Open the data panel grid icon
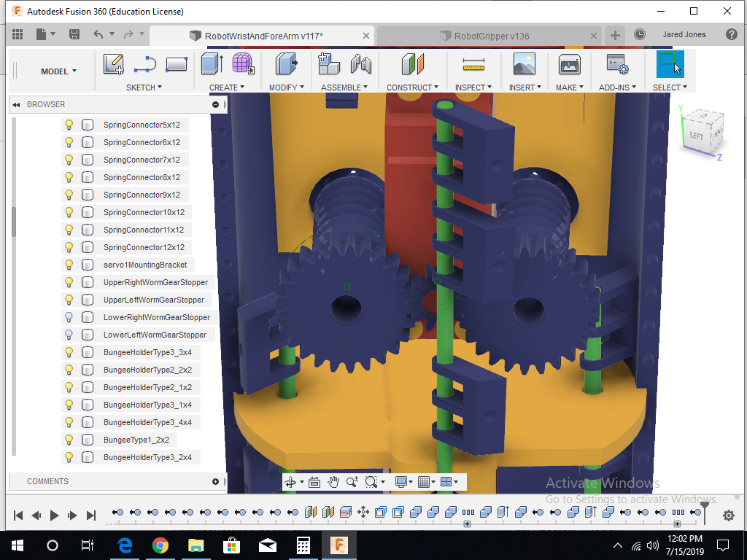 point(18,34)
